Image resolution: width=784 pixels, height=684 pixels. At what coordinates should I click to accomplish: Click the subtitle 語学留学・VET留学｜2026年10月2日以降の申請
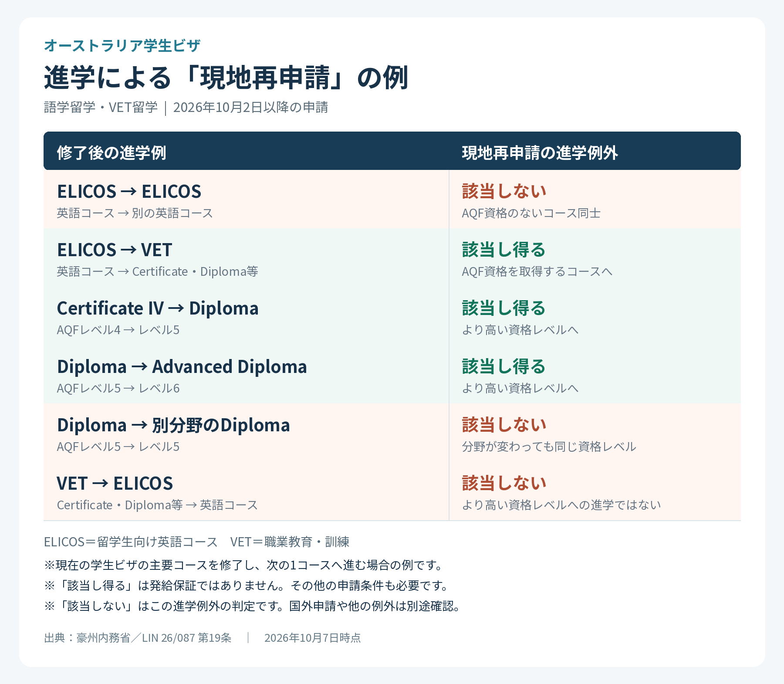186,107
